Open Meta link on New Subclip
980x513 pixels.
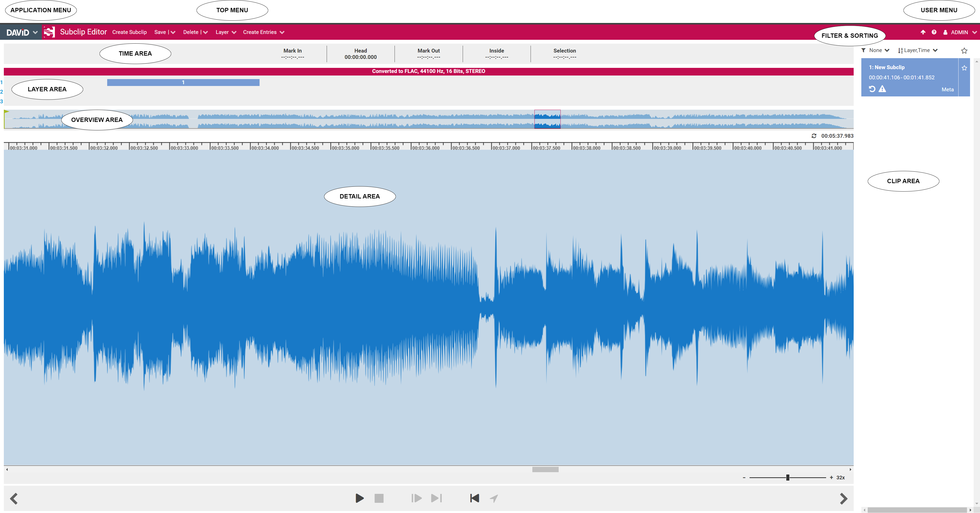tap(947, 89)
